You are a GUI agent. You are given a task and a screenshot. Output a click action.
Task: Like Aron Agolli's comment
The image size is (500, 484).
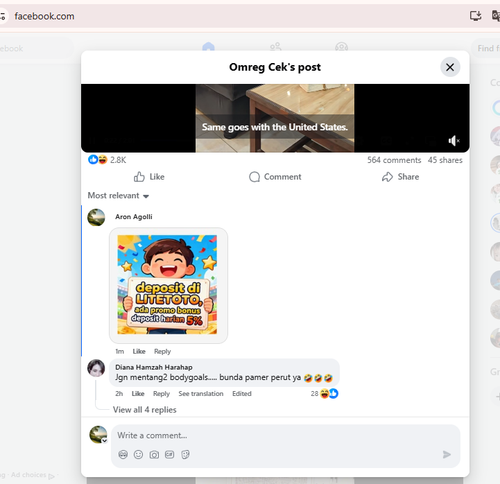click(139, 351)
